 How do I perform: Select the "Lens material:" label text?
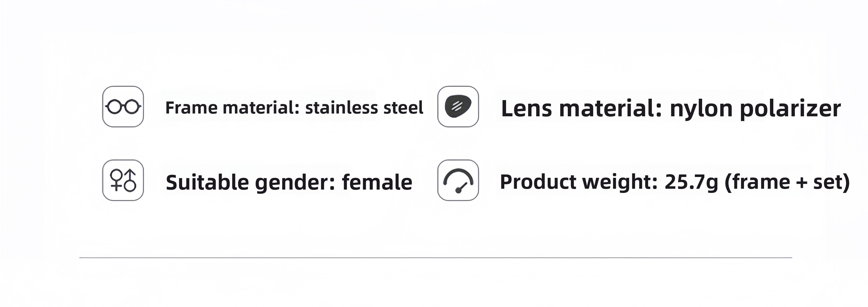point(581,109)
